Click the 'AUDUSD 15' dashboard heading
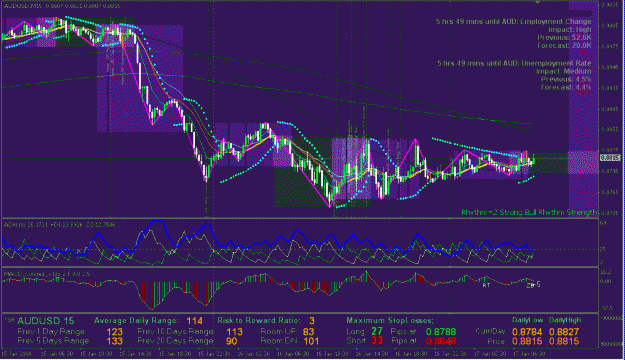This screenshot has width=625, height=360. pos(45,321)
